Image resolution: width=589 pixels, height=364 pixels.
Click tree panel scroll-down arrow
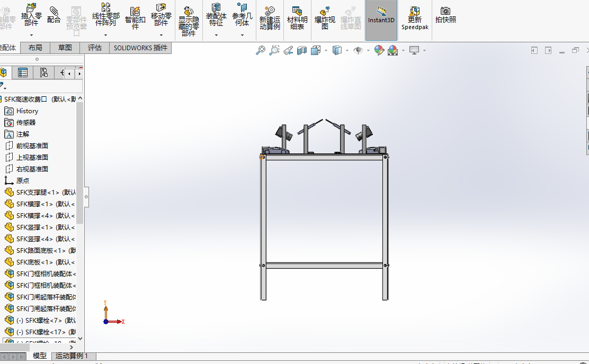coord(80,339)
